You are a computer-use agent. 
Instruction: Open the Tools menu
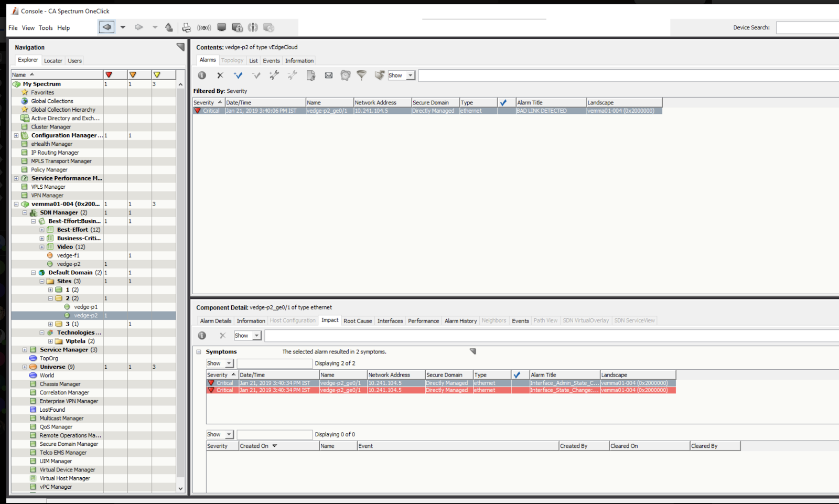coord(46,28)
